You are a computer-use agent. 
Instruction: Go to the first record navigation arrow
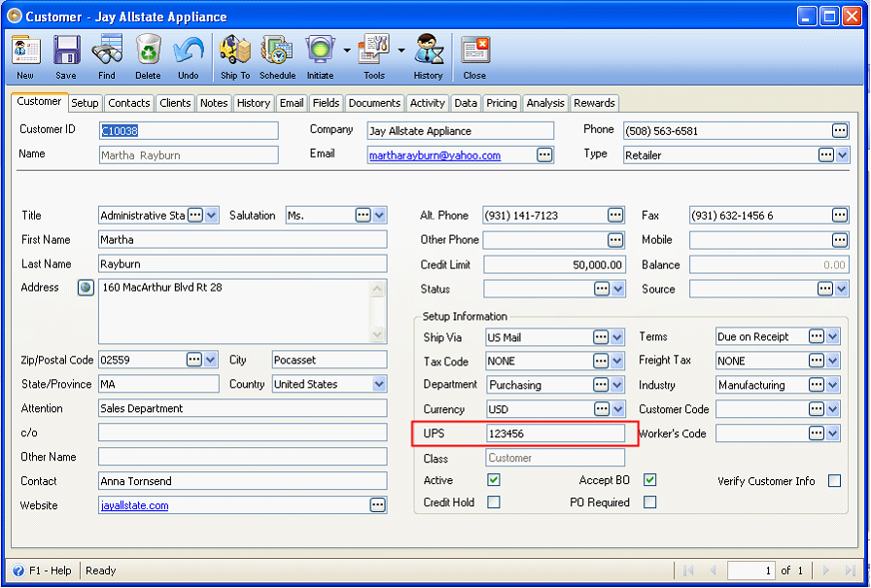[689, 571]
